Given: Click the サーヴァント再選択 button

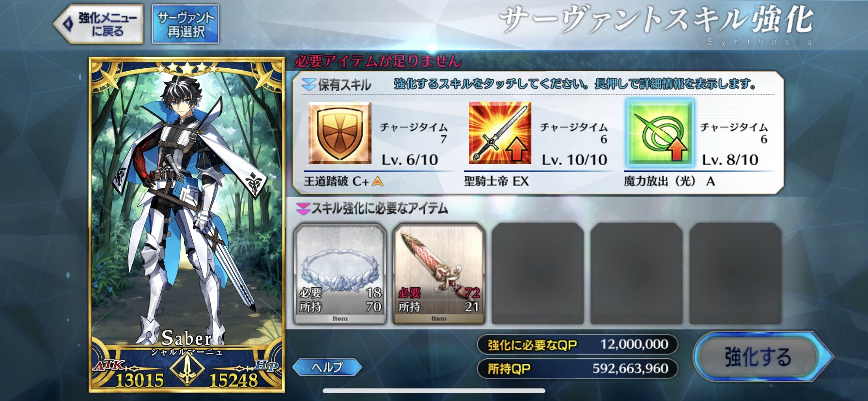Looking at the screenshot, I should click(186, 24).
